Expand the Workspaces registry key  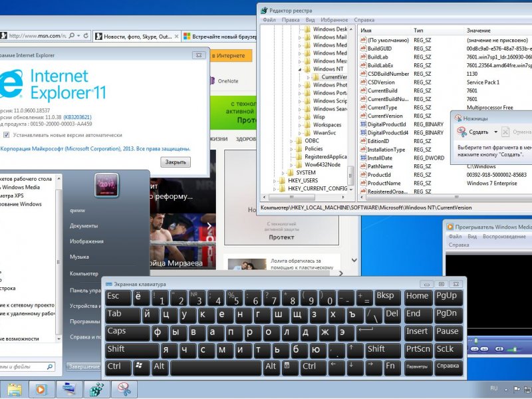[x=300, y=125]
